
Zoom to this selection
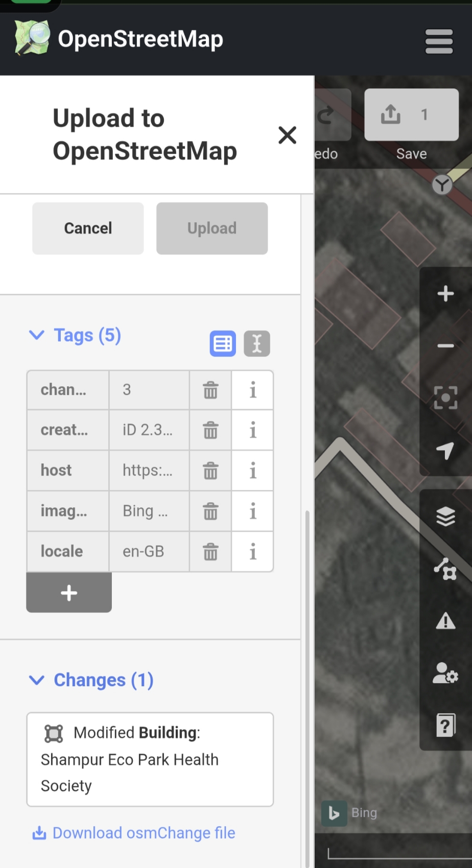(445, 398)
